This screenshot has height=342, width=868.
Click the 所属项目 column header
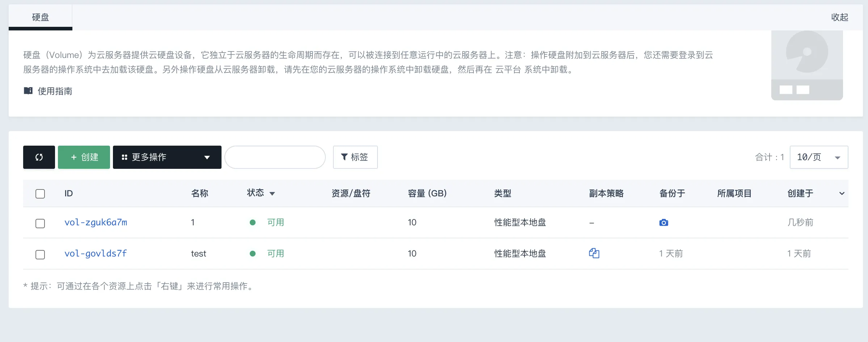click(734, 193)
